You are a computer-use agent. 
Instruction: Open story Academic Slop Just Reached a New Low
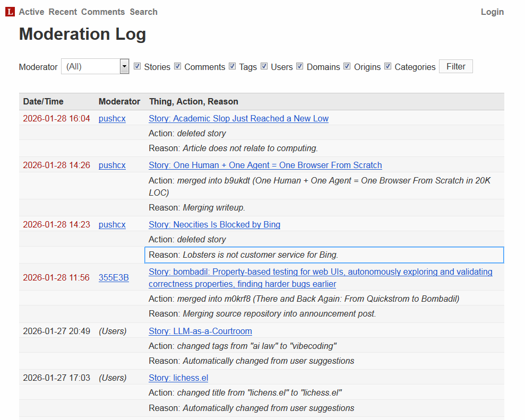pyautogui.click(x=238, y=118)
